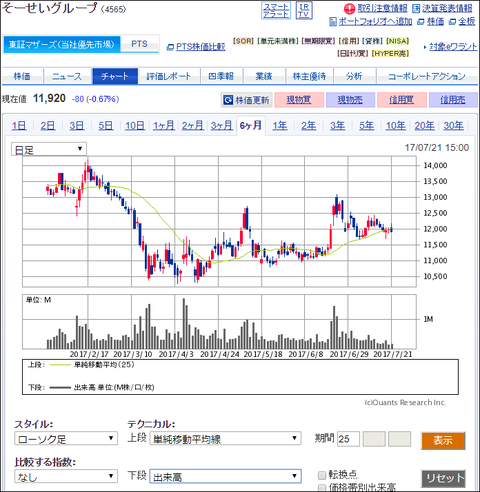Open the コーポレートアクション tab

(x=427, y=76)
